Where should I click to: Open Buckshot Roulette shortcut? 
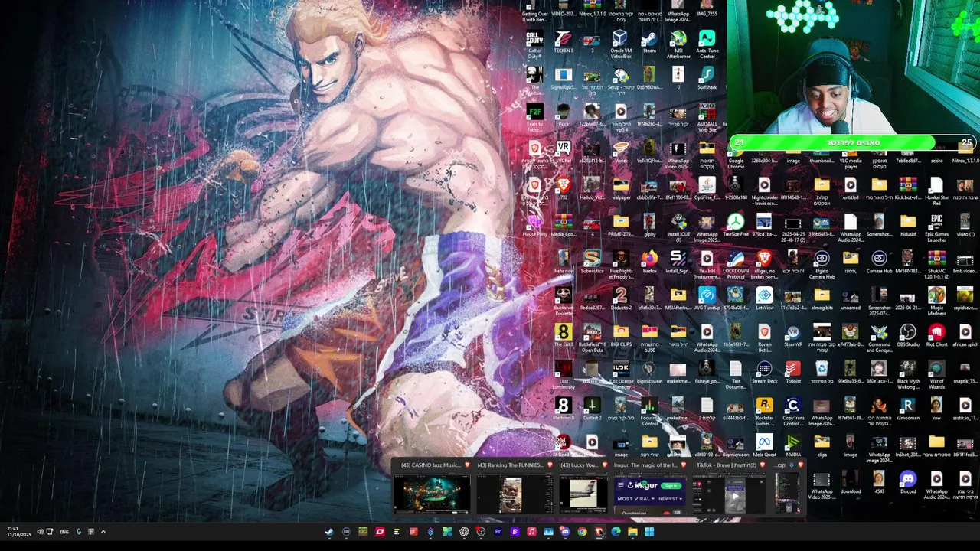click(563, 300)
